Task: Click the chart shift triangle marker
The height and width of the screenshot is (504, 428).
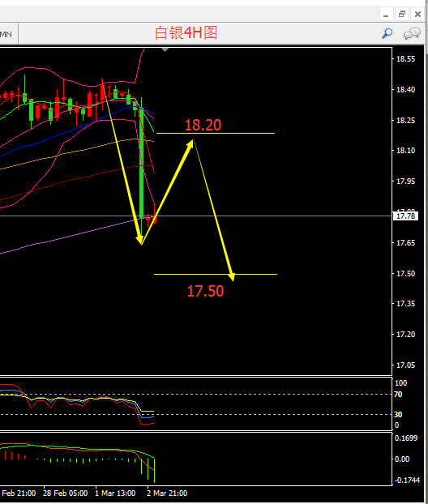Action: tap(165, 49)
